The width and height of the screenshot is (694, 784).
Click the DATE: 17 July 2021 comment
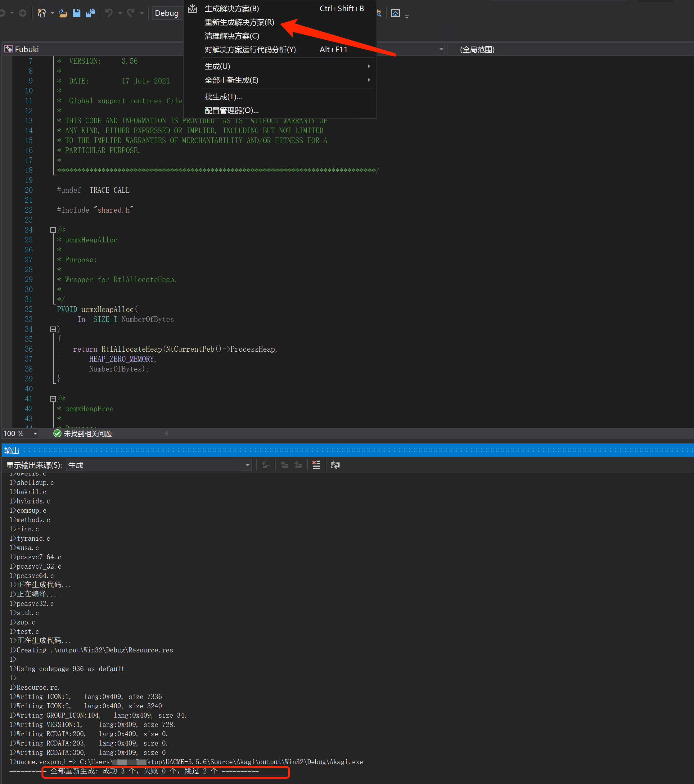click(x=113, y=81)
